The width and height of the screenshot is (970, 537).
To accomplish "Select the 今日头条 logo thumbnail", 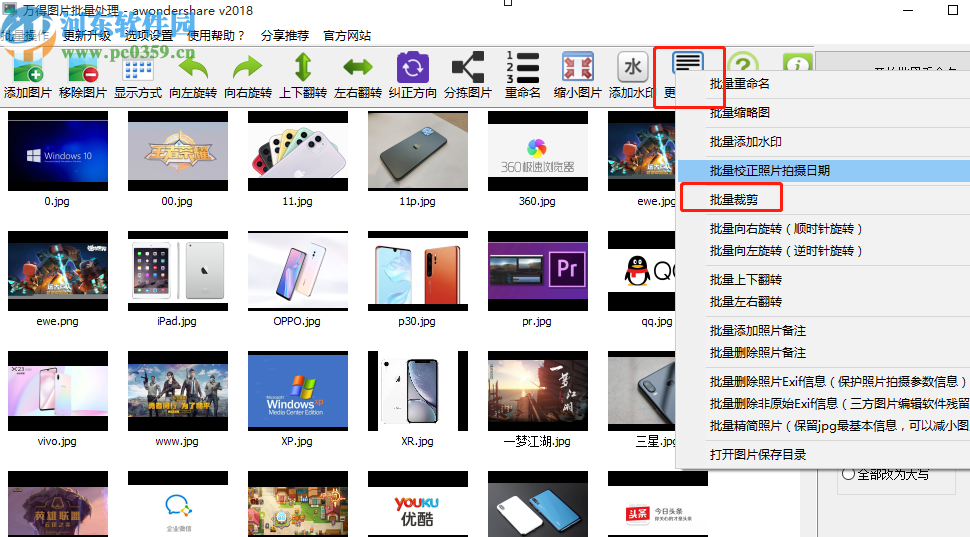I will pyautogui.click(x=658, y=504).
